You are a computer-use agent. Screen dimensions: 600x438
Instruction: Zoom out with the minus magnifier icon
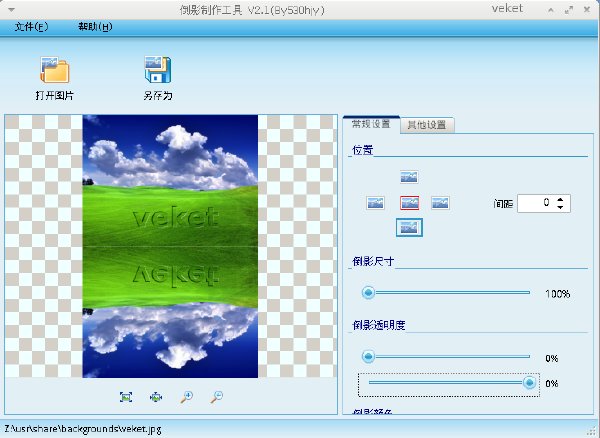tap(217, 397)
